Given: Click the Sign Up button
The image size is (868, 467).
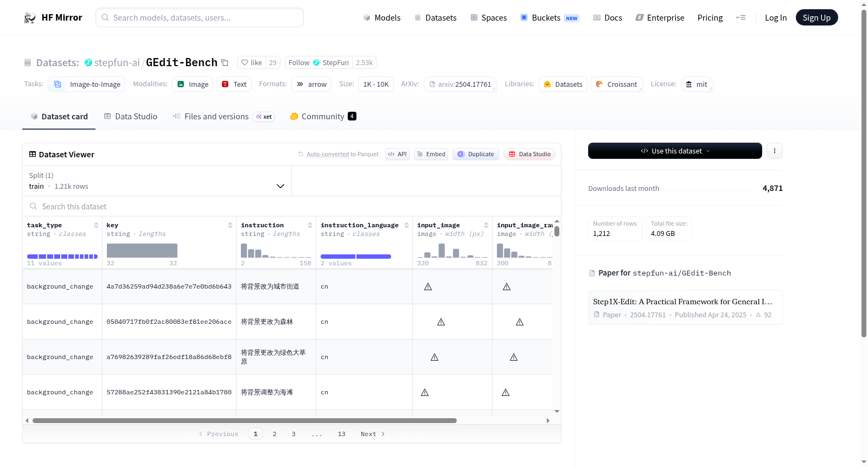Looking at the screenshot, I should (816, 17).
